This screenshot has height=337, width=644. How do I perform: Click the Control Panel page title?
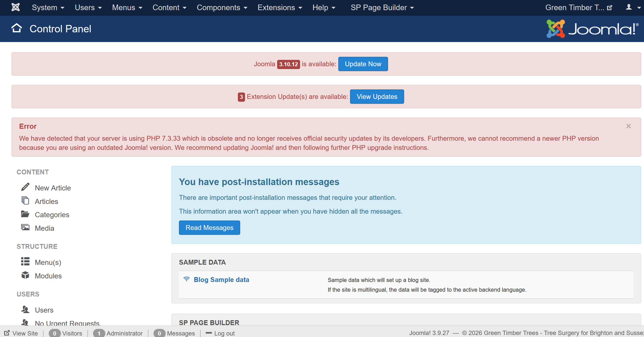60,29
